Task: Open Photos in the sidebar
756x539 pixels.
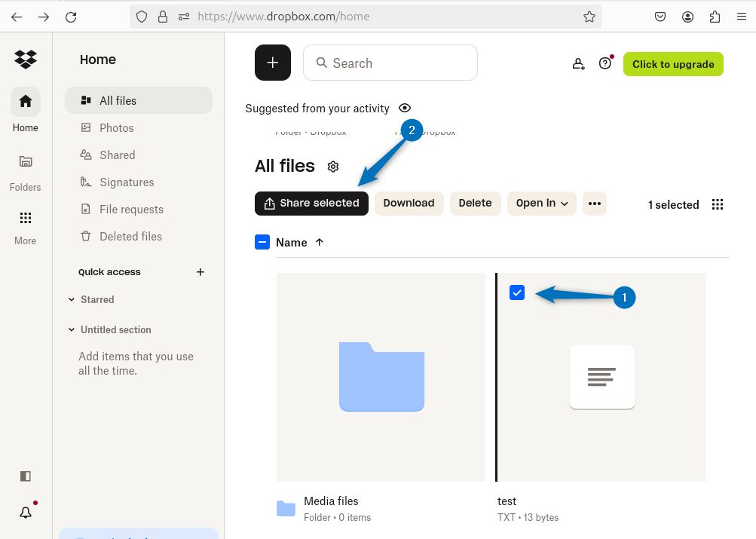Action: 116,128
